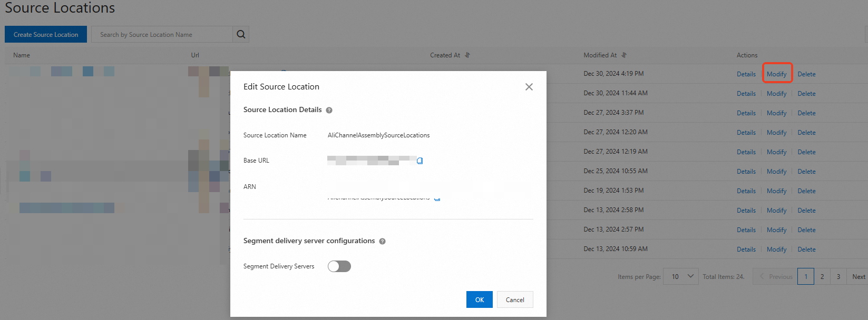Screen dimensions: 868x320
Task: Click the Create Source Location button
Action: pos(46,34)
